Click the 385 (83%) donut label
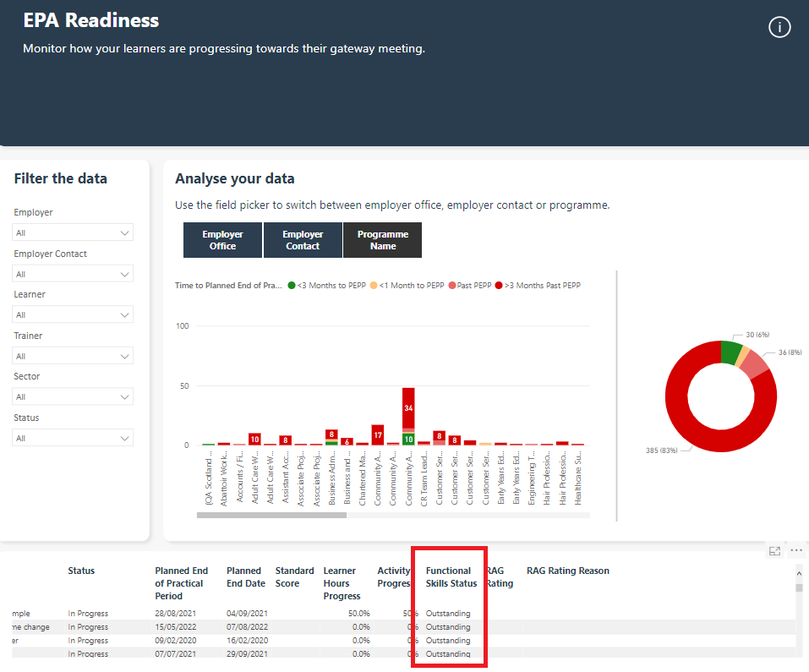 pos(661,451)
